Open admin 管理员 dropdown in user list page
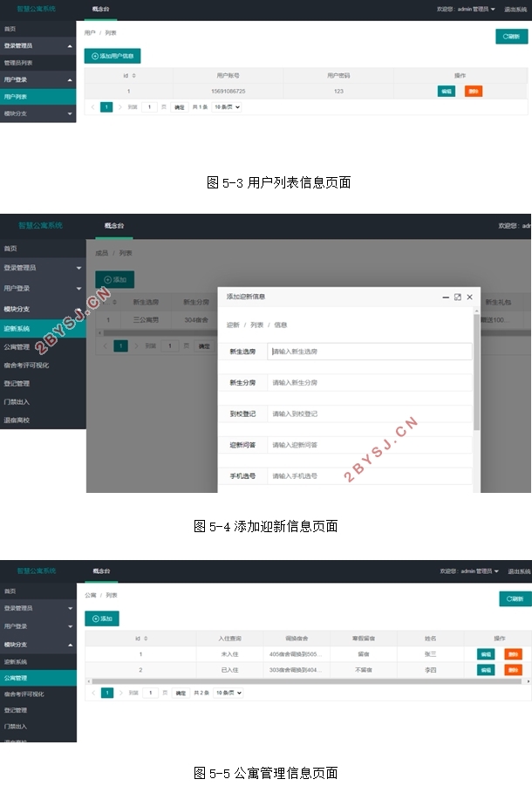The image size is (532, 786). tap(466, 9)
